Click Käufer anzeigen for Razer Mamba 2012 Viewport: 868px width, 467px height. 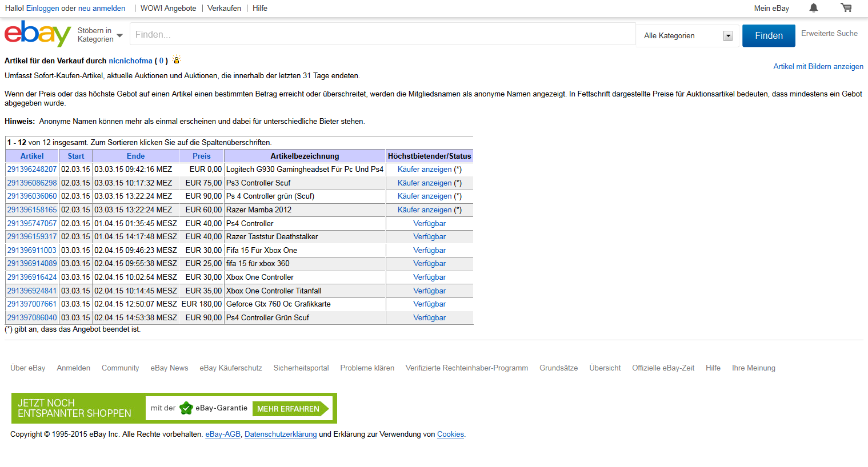[x=425, y=210]
